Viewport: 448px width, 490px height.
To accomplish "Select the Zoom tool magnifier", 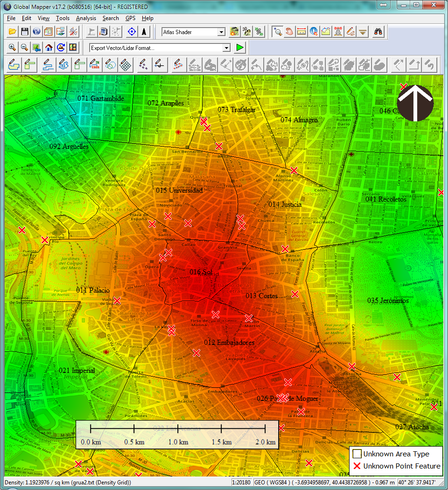I will pyautogui.click(x=278, y=31).
